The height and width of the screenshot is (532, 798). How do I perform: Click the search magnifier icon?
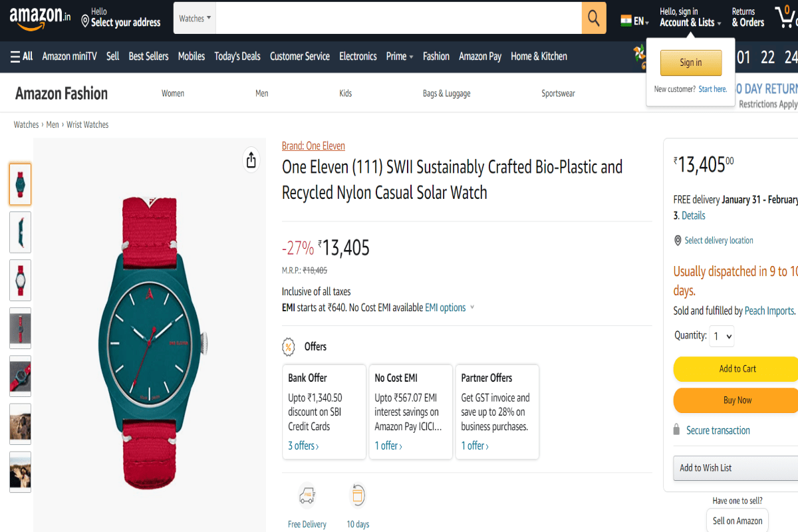point(593,18)
